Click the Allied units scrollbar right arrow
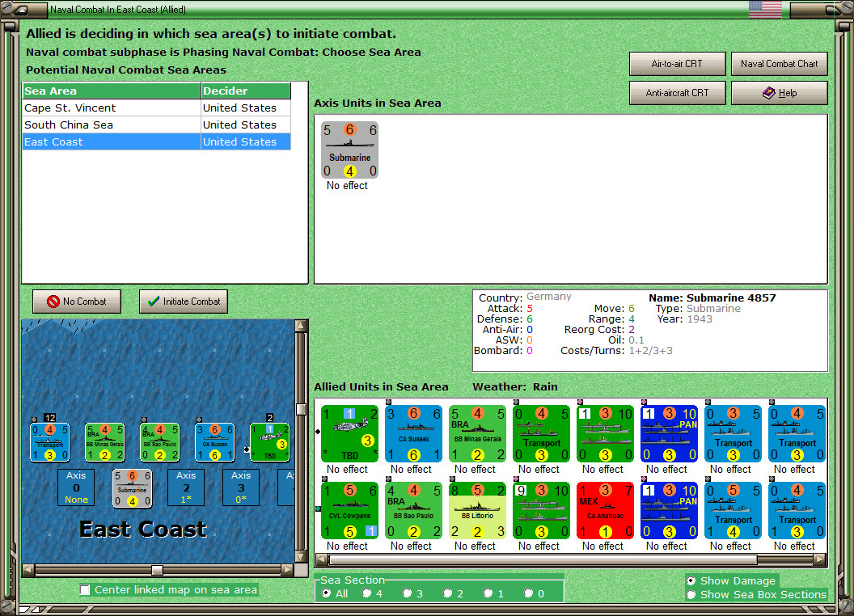 pos(820,559)
